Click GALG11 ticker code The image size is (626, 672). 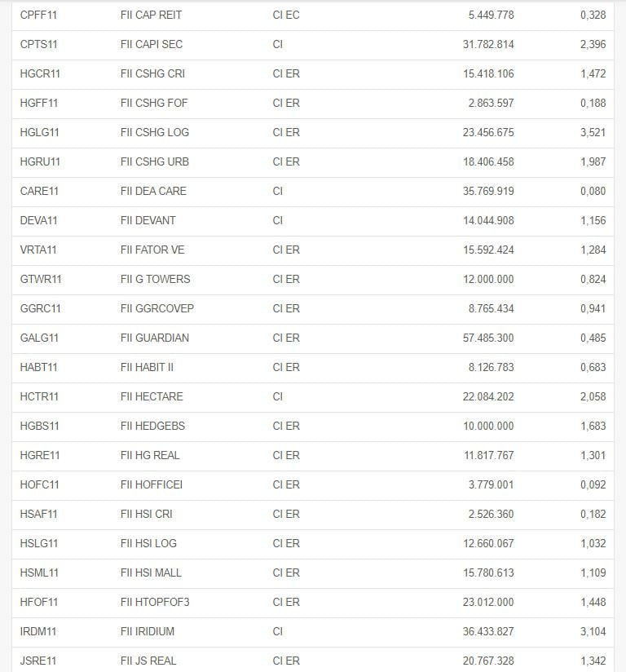click(x=39, y=338)
